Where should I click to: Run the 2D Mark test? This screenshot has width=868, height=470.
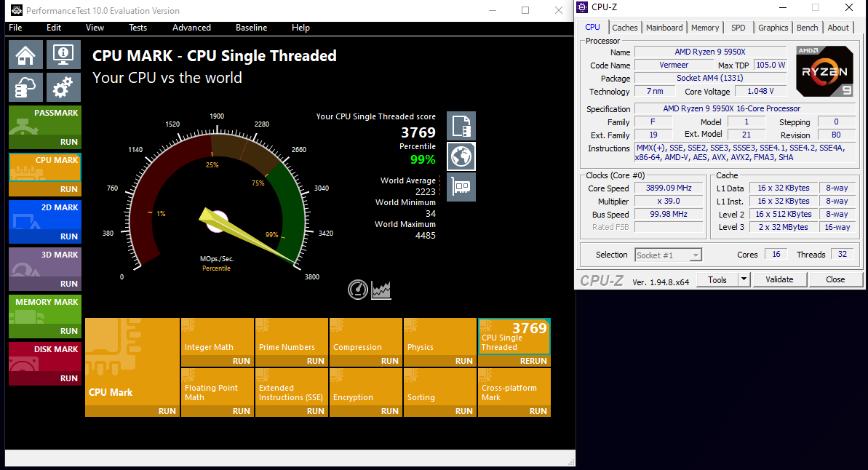pos(45,236)
